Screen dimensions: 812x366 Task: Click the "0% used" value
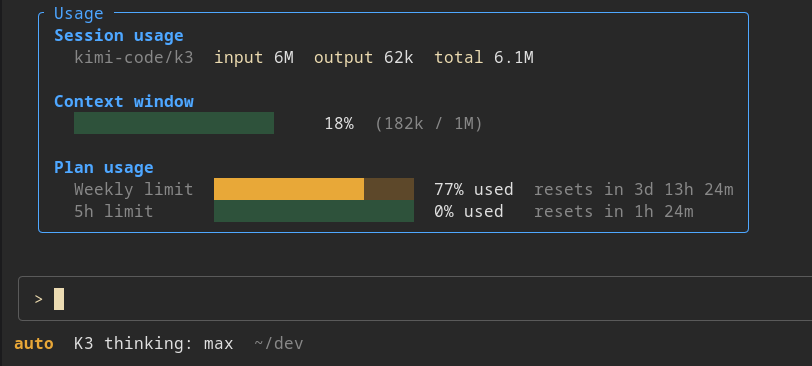pyautogui.click(x=469, y=211)
